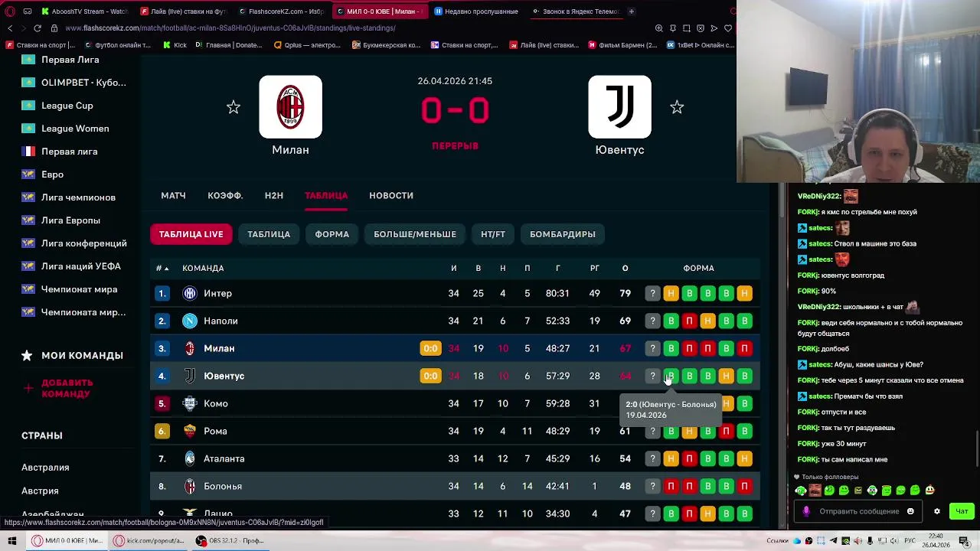The image size is (980, 551).
Task: Sort the table by the О points column
Action: 625,269
